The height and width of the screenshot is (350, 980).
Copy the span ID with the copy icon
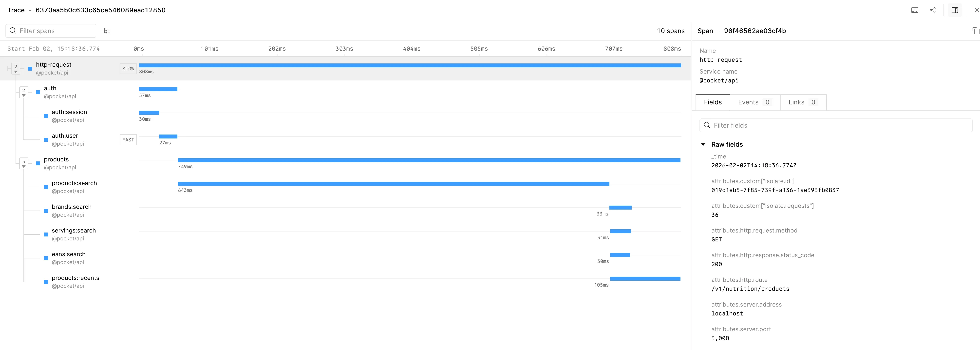pos(975,31)
